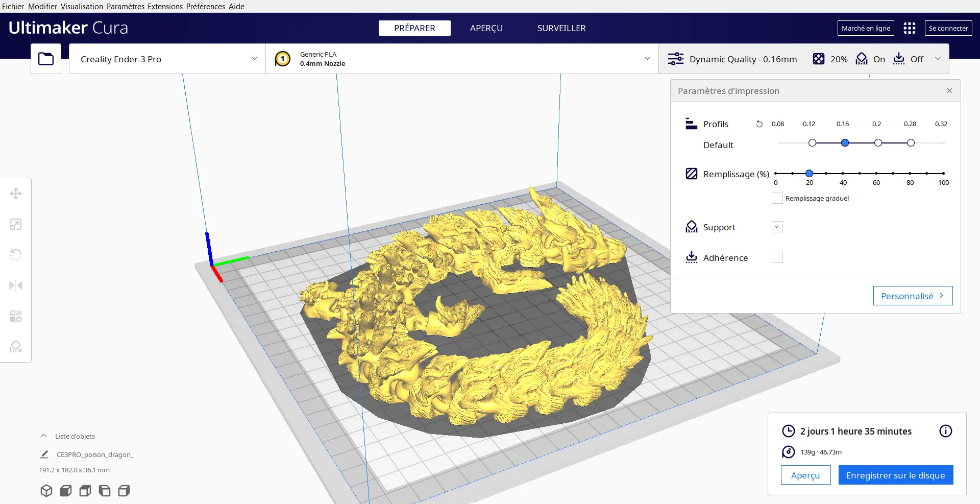Open Personnalisé custom settings
Screen dimensions: 980x504
point(913,296)
